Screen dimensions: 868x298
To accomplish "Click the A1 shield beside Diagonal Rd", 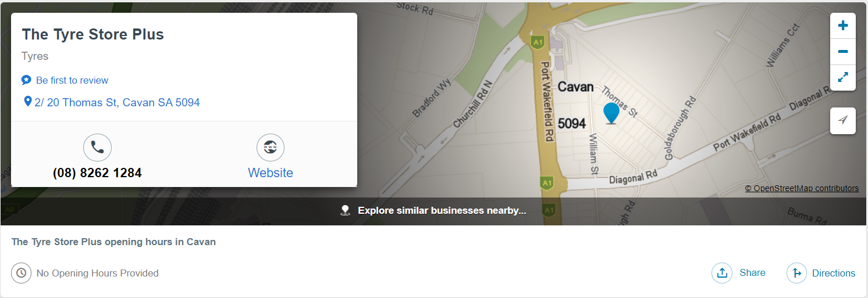I will (546, 182).
